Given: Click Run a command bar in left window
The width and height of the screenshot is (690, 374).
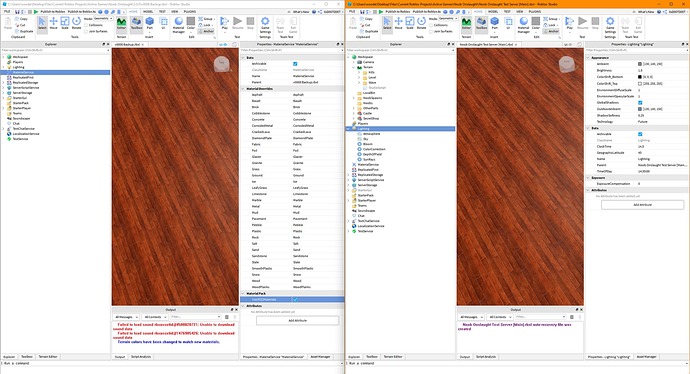Looking at the screenshot, I should pos(172,363).
